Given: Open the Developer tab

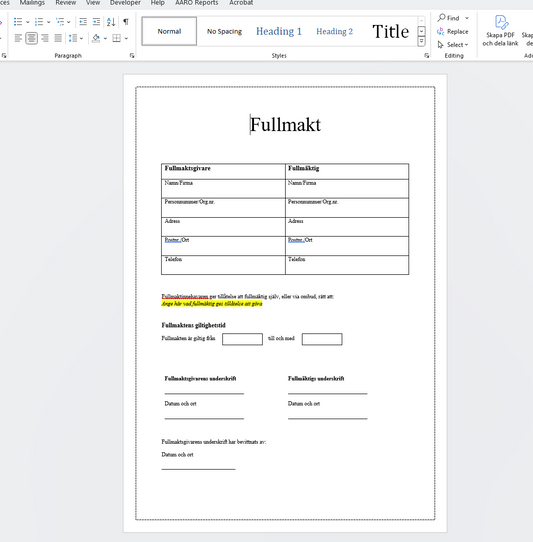Looking at the screenshot, I should pos(125,3).
